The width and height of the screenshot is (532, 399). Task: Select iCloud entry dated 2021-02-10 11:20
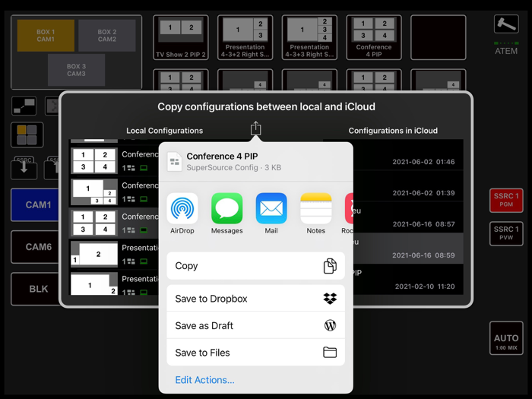[408, 279]
